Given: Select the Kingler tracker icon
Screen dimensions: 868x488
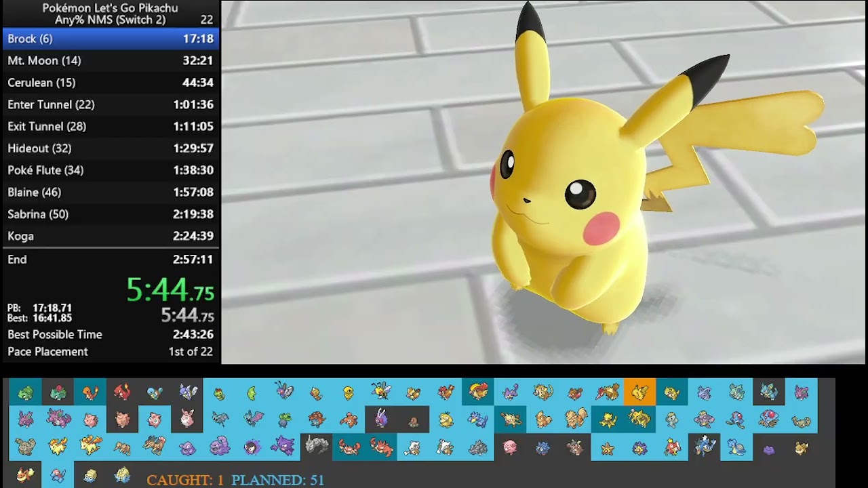Looking at the screenshot, I should click(x=381, y=447).
